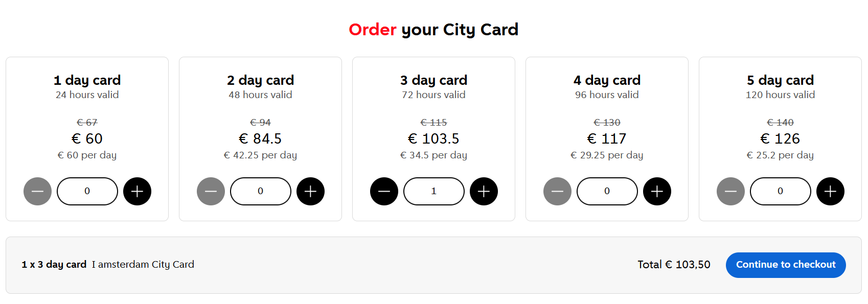The height and width of the screenshot is (304, 868).
Task: Click the 5 day card heading
Action: [780, 80]
